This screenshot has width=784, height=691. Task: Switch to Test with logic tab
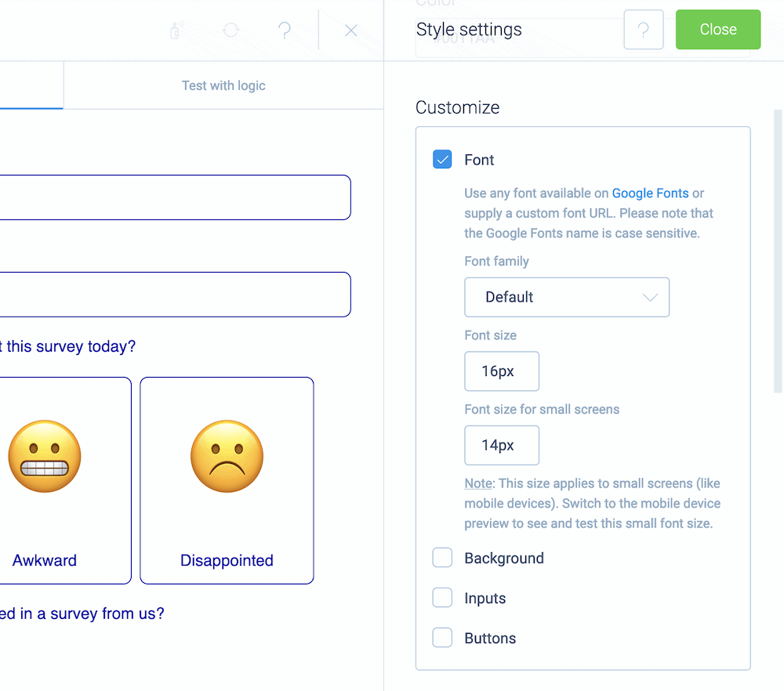click(x=223, y=85)
